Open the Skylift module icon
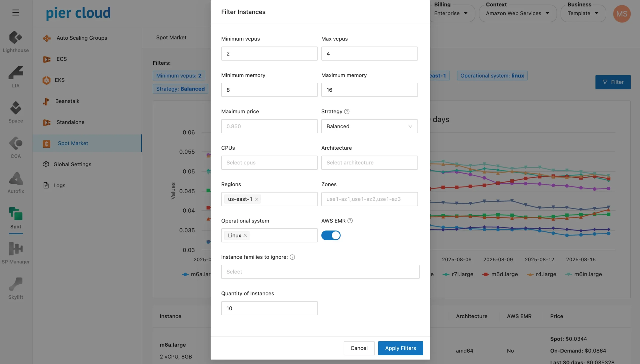Viewport: 640px width, 364px height. [x=15, y=284]
